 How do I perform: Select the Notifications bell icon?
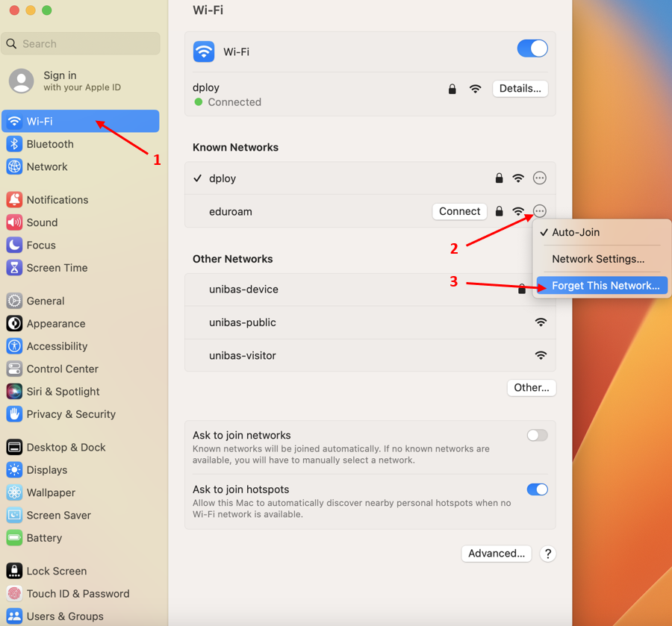tap(14, 200)
